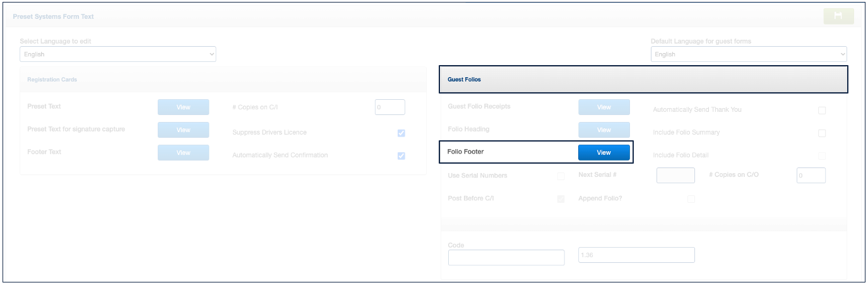The height and width of the screenshot is (285, 868).
Task: Enable the Use Serial Numbers checkbox
Action: (561, 176)
